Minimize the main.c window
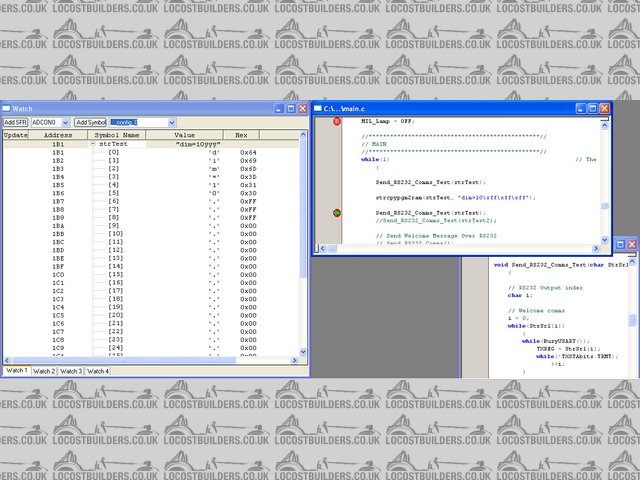640x480 pixels. tap(581, 109)
